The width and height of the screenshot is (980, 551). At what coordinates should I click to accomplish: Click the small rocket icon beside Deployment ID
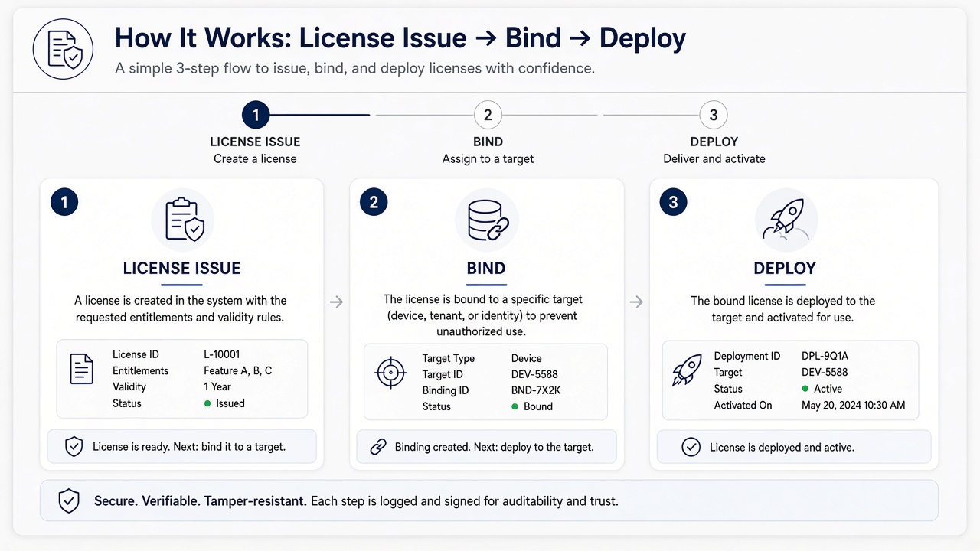pyautogui.click(x=687, y=370)
